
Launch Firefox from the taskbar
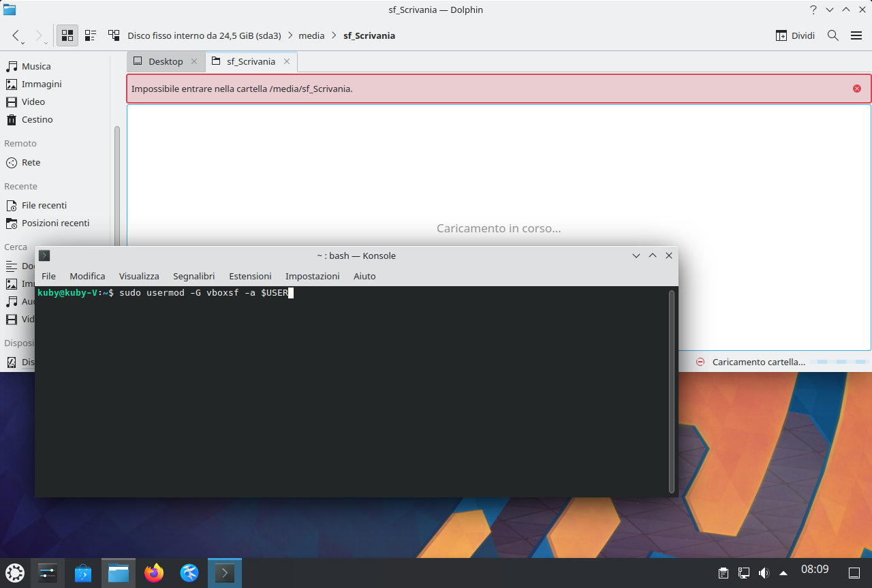154,573
